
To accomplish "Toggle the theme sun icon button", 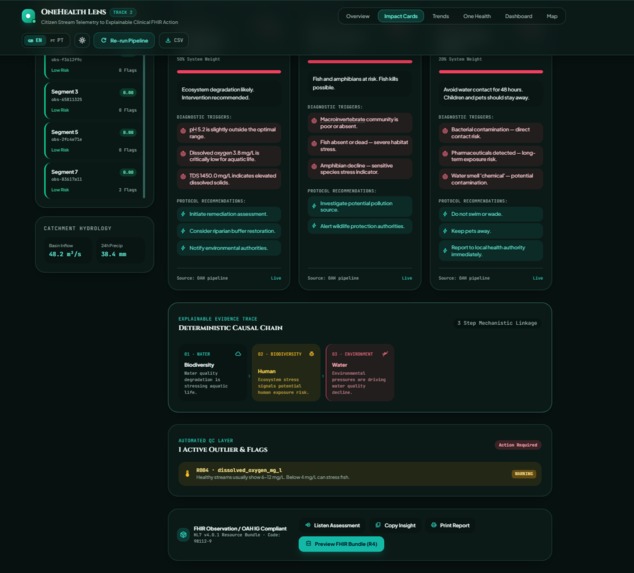I will coord(82,40).
